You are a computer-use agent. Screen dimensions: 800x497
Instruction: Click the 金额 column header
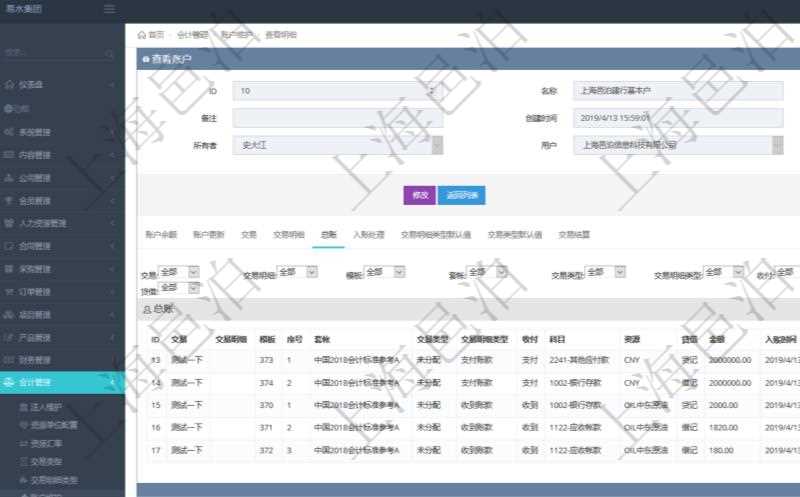coord(717,339)
